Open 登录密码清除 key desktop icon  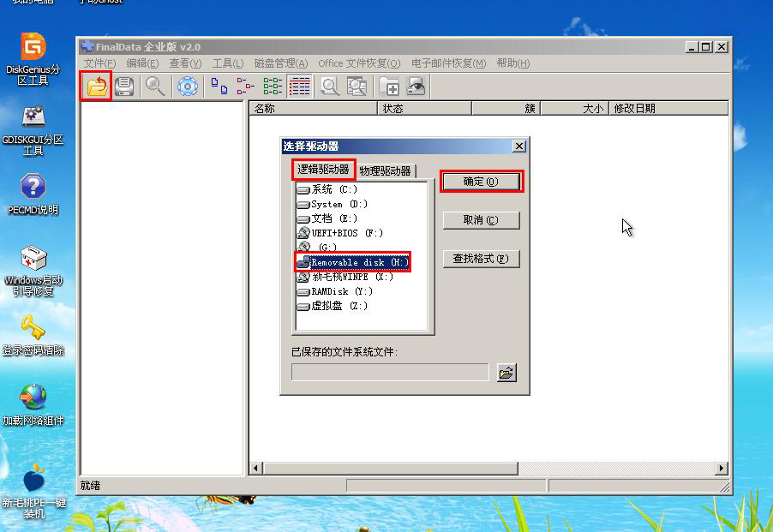click(33, 335)
